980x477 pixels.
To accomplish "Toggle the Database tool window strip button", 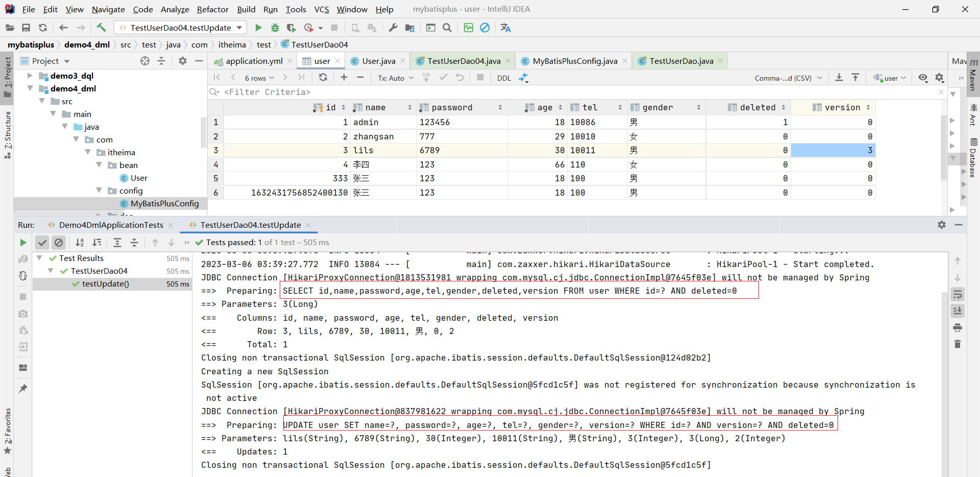I will point(973,158).
